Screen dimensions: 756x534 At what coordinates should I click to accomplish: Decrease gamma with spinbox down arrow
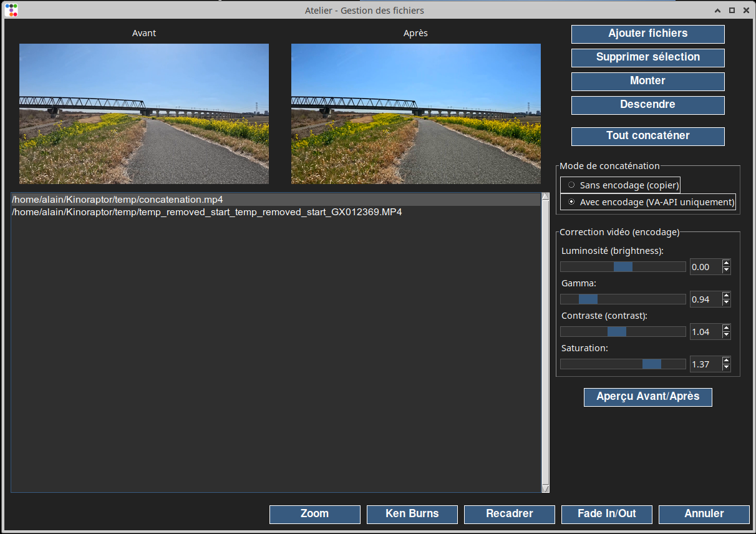coord(726,303)
